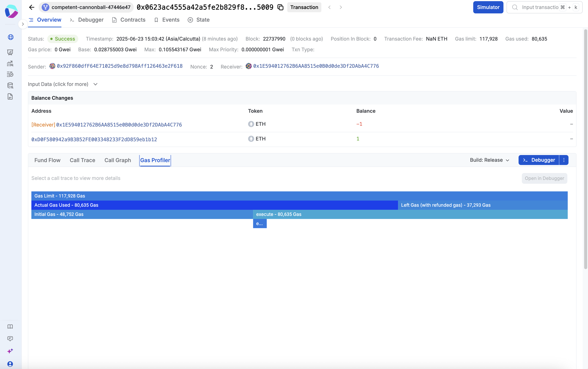Open the globe explorer sidebar icon

coord(11,37)
